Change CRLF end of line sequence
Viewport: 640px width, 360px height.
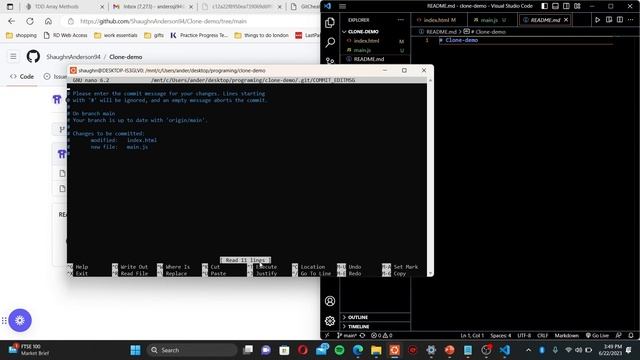542,336
